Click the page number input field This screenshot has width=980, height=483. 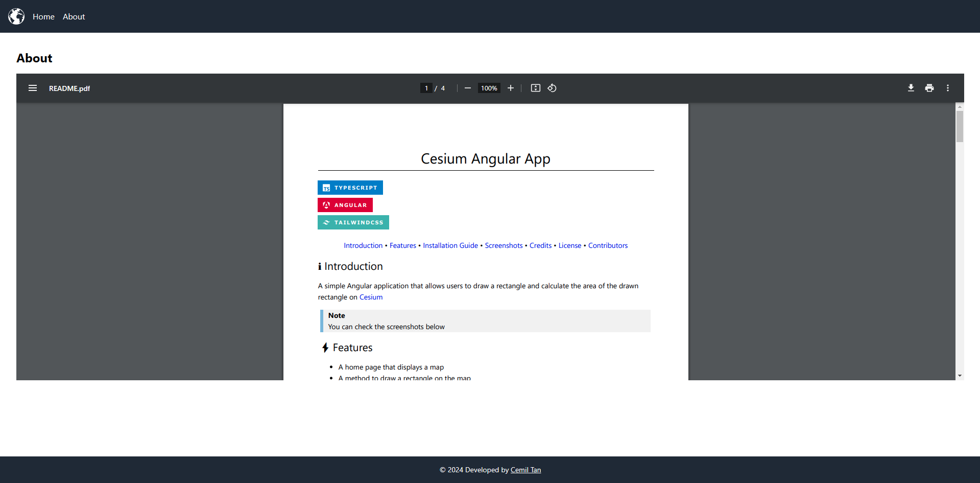tap(426, 88)
